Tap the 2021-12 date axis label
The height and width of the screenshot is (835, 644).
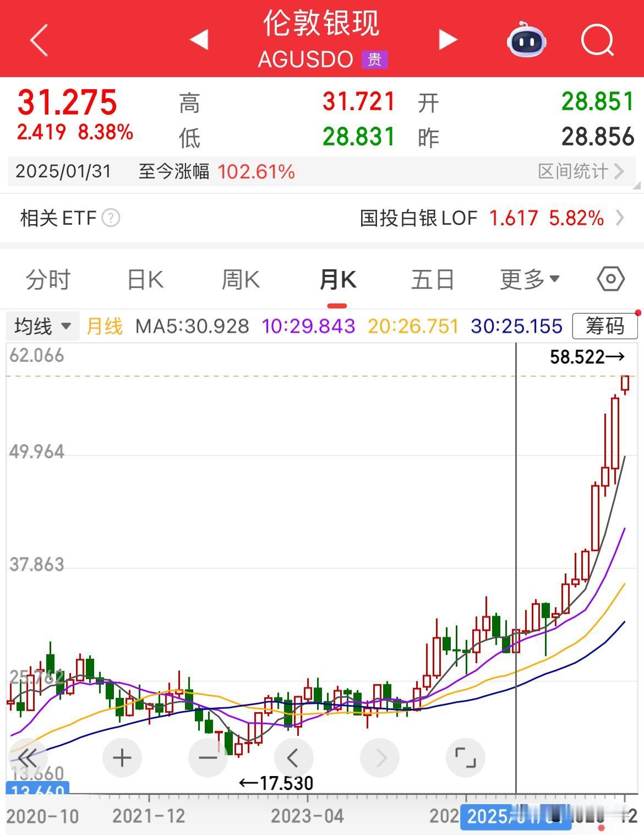coord(149,816)
